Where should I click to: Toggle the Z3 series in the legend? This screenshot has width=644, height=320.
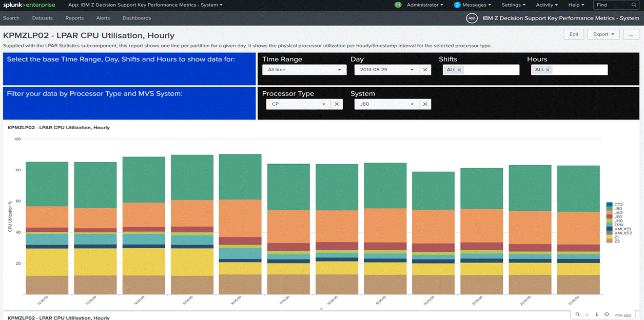click(x=616, y=241)
